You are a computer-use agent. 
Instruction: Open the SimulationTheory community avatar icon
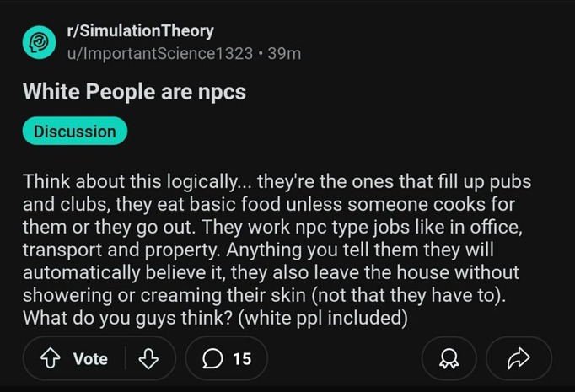click(x=40, y=42)
